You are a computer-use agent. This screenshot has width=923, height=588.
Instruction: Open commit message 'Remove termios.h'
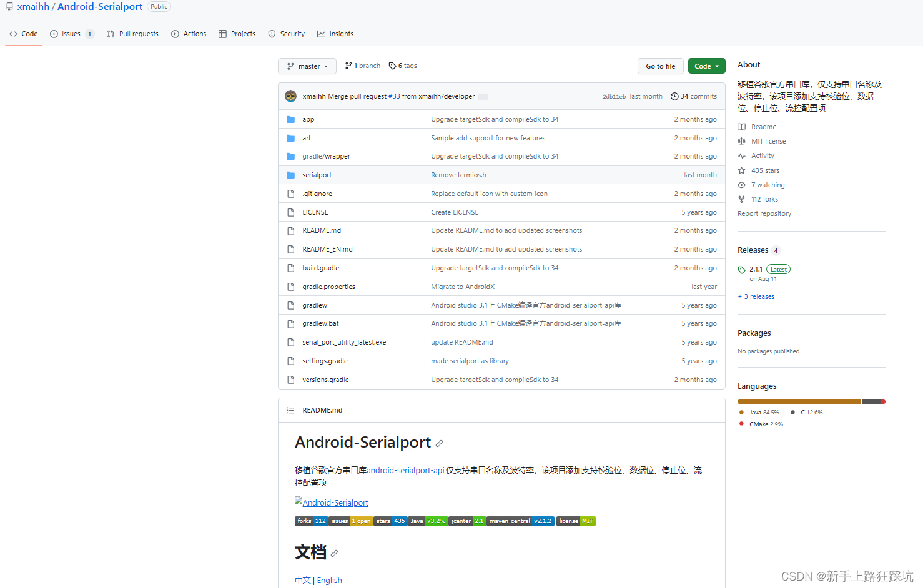[458, 175]
